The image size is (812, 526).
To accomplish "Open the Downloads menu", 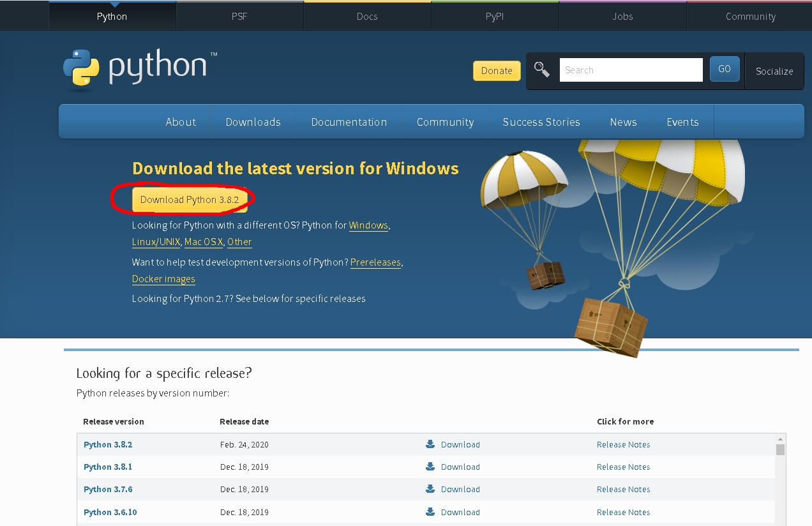I will point(253,122).
